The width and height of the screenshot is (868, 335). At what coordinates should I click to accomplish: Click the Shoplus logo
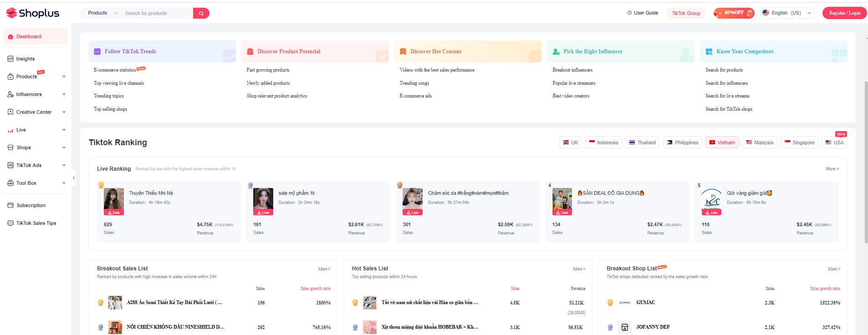(33, 13)
